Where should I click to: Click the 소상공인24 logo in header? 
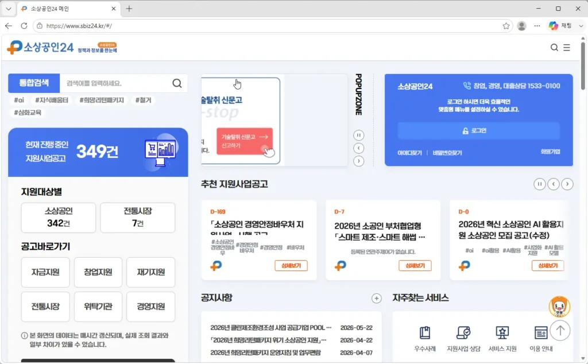tap(41, 48)
